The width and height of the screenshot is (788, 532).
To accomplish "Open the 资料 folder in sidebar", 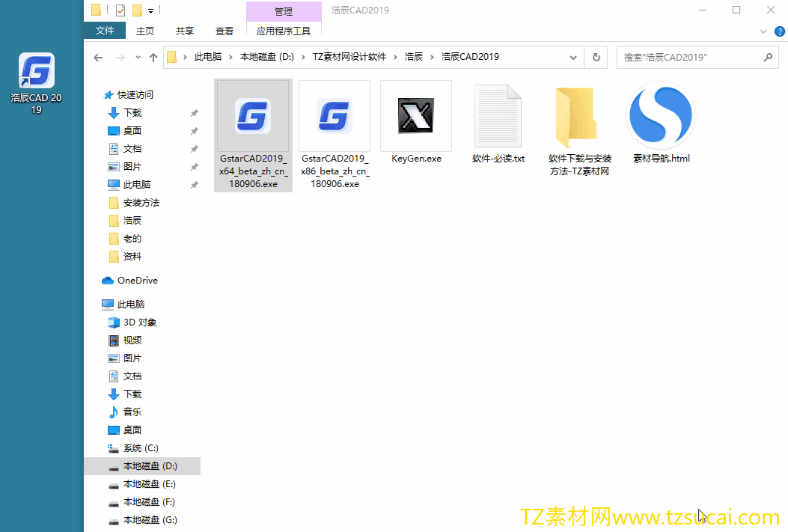I will click(132, 257).
